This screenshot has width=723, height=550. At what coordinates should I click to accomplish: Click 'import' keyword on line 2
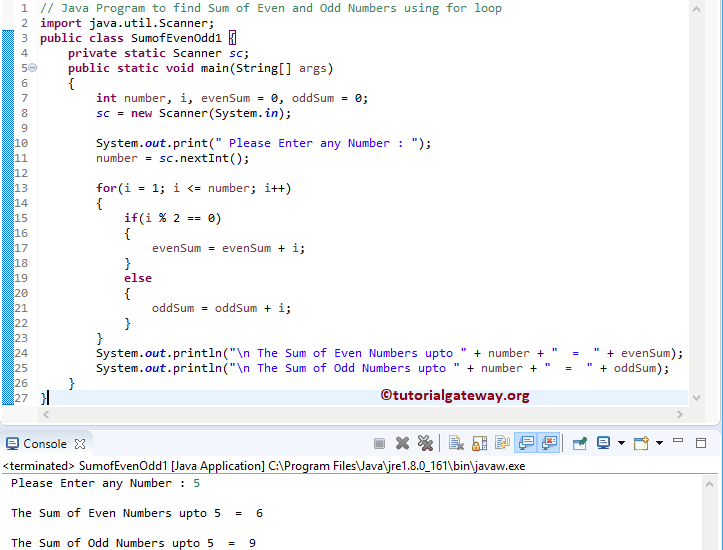pyautogui.click(x=61, y=23)
